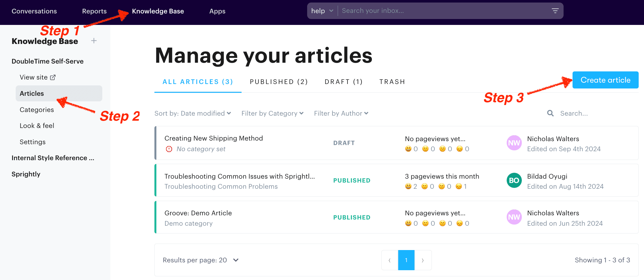Open the Sort by Date modified dropdown
This screenshot has height=280, width=644.
pyautogui.click(x=193, y=113)
